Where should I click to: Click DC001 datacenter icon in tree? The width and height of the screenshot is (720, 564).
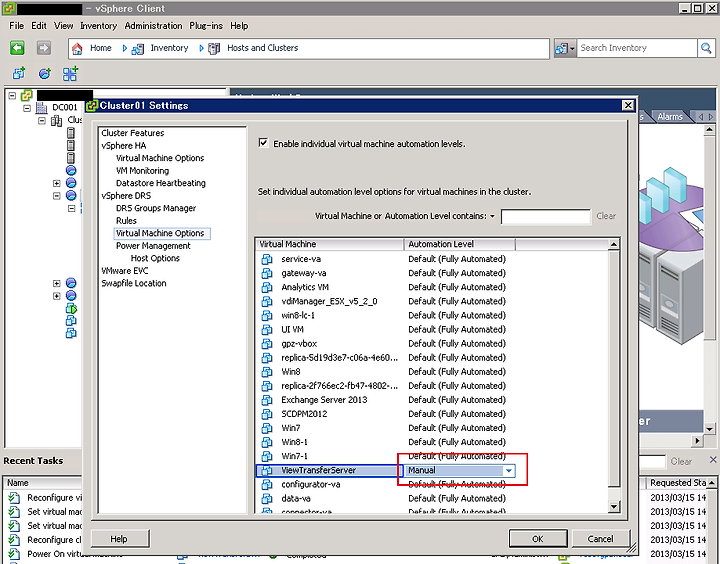pyautogui.click(x=42, y=107)
